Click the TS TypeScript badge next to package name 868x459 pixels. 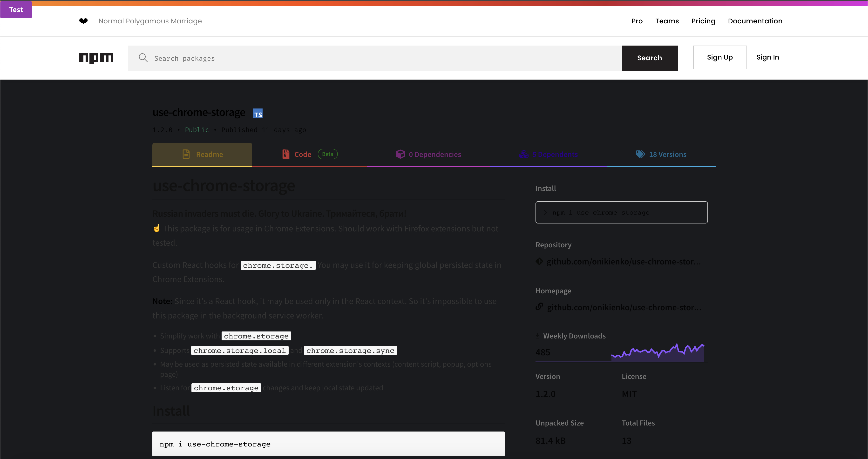(258, 113)
